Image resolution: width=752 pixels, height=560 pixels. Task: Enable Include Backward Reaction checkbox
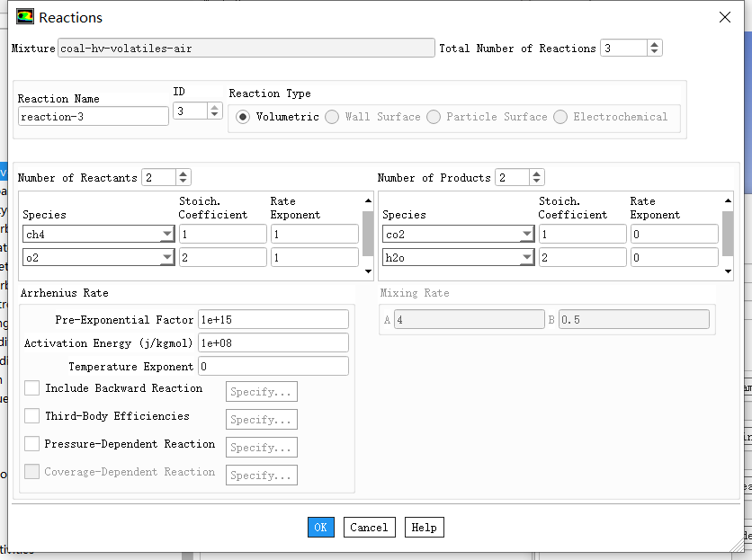[x=32, y=388]
